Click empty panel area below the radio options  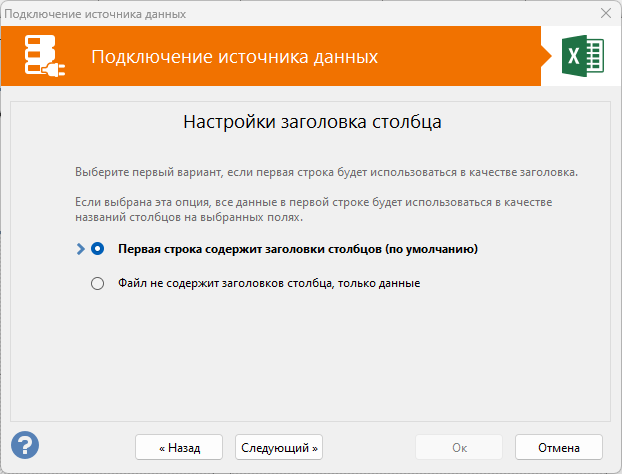[310, 360]
